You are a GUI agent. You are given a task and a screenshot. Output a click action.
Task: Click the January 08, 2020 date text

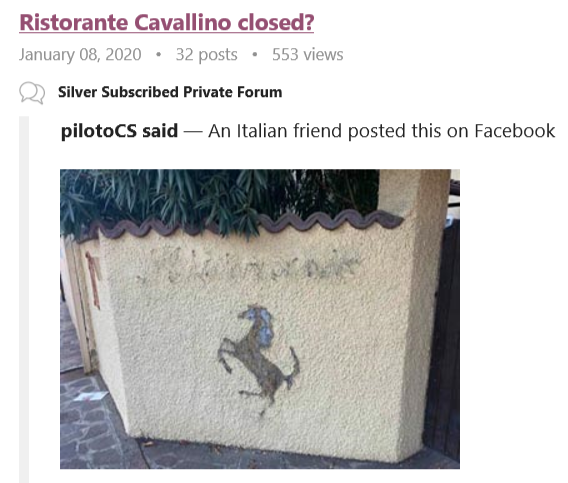coord(80,55)
